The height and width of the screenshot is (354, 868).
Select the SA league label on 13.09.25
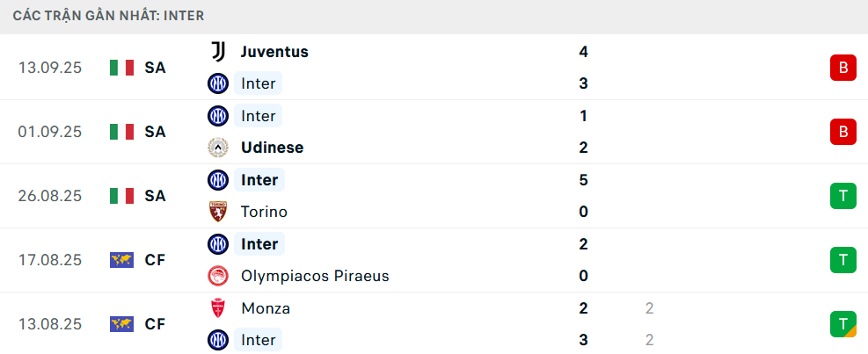click(x=156, y=68)
